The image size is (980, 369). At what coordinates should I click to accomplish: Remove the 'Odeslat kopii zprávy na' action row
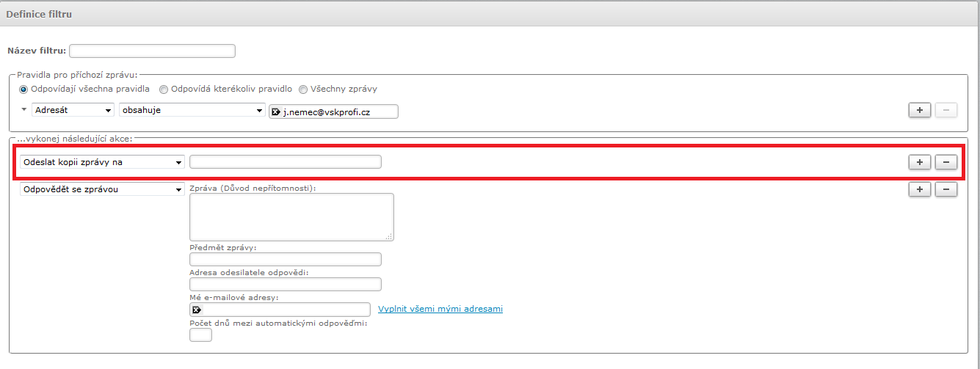pyautogui.click(x=945, y=162)
